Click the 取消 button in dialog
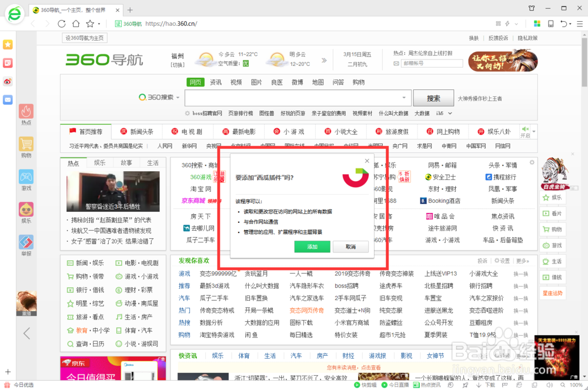 (x=350, y=246)
